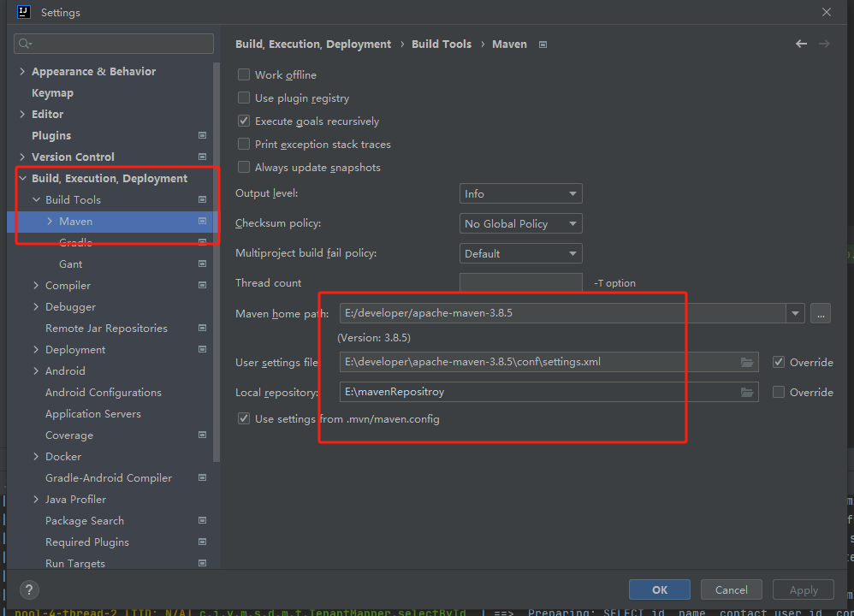Viewport: 854px width, 616px height.
Task: Collapse Build, Execution, Deployment section
Action: coord(22,178)
